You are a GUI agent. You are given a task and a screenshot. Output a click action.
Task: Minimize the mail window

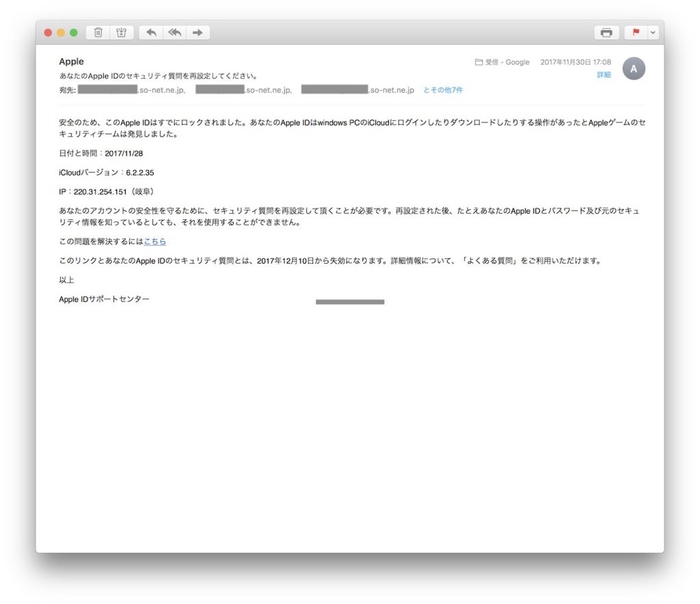pos(61,33)
